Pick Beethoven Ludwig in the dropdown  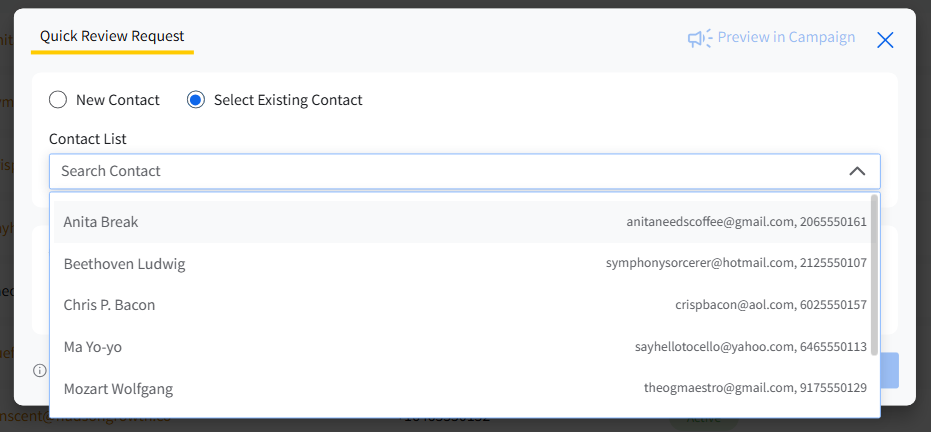[x=124, y=264]
